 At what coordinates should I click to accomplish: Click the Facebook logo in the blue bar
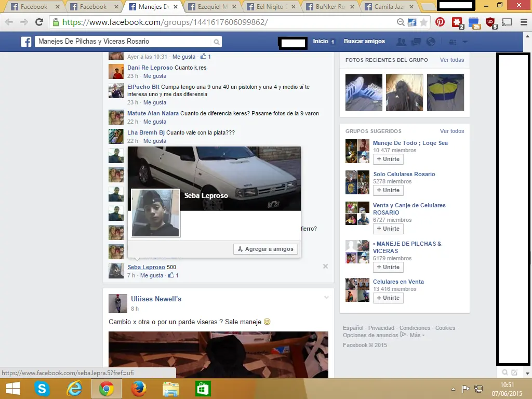[x=26, y=42]
